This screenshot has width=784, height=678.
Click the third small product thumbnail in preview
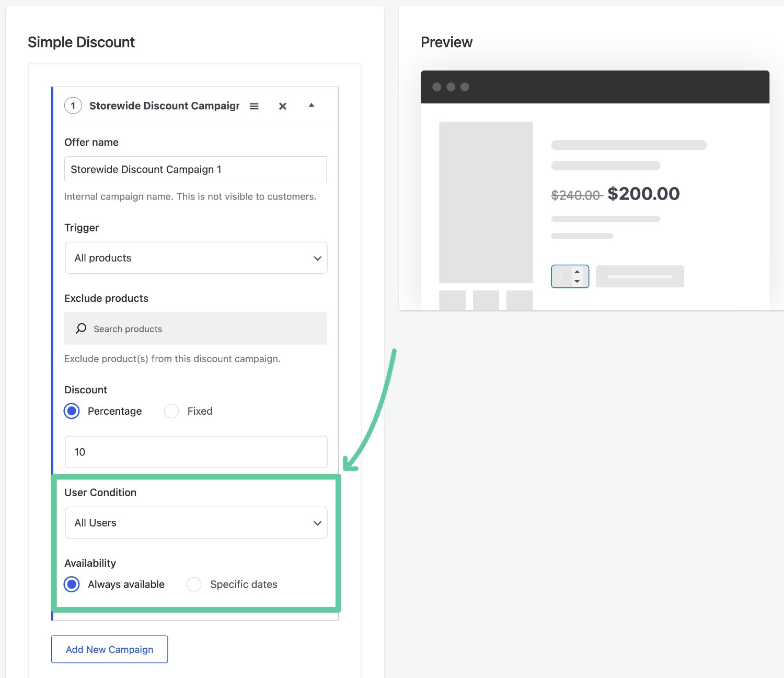520,300
